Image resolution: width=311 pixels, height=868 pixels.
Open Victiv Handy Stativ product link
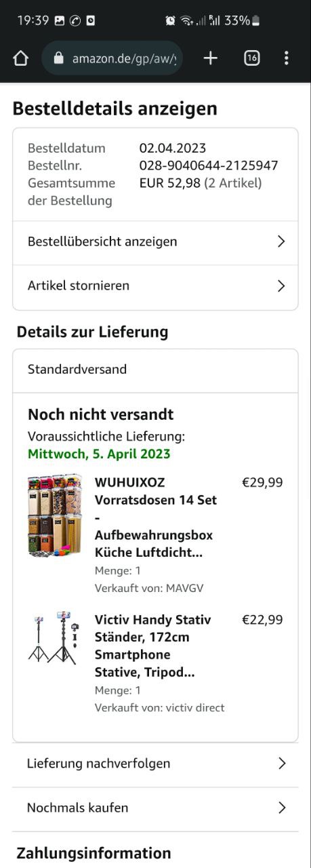[x=153, y=646]
